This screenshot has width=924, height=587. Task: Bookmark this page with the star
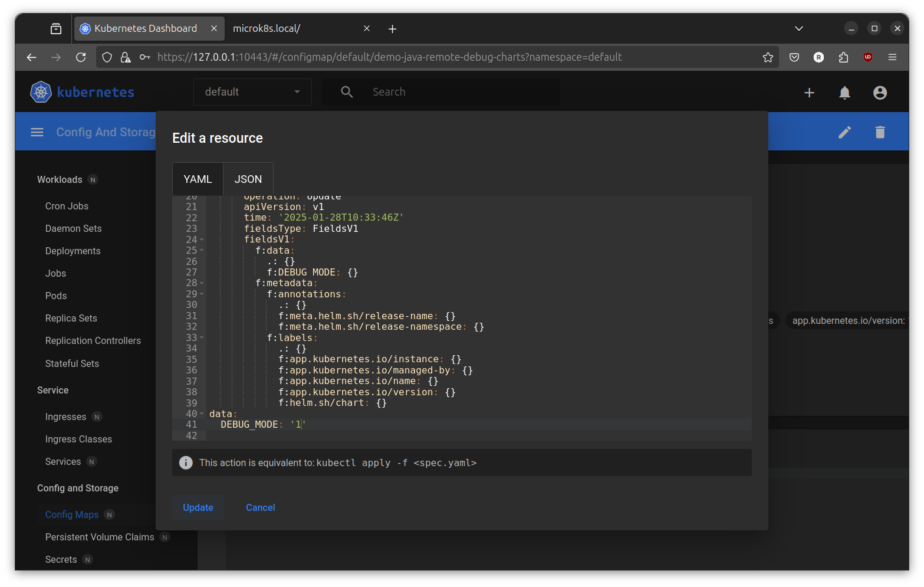[768, 57]
